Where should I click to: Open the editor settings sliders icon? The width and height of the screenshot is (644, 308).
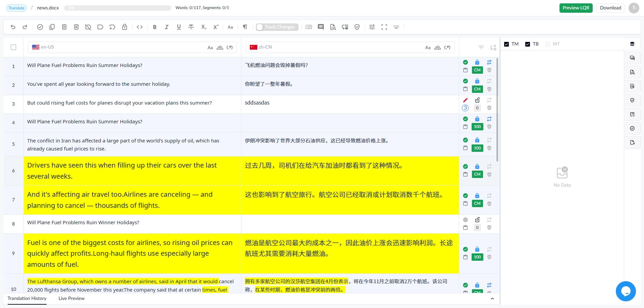coord(372,27)
